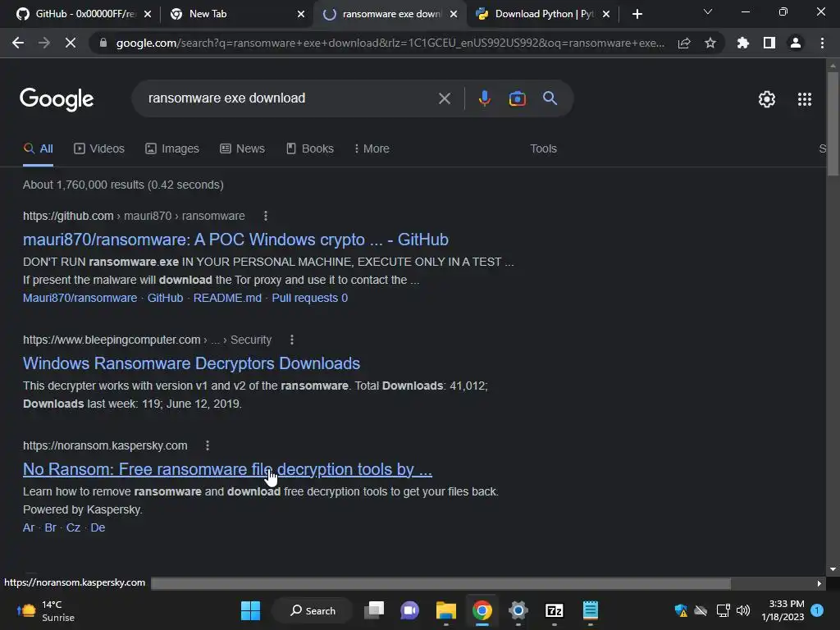Open Task View on the taskbar
The width and height of the screenshot is (840, 630).
(374, 610)
